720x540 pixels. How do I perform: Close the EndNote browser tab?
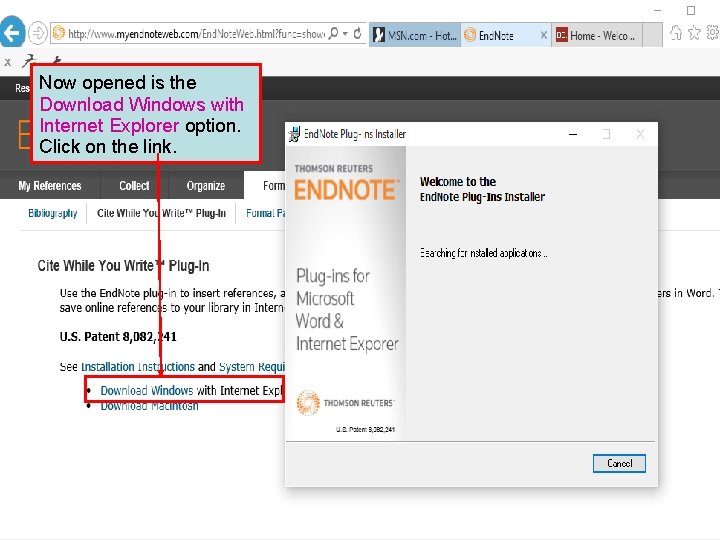tap(543, 35)
